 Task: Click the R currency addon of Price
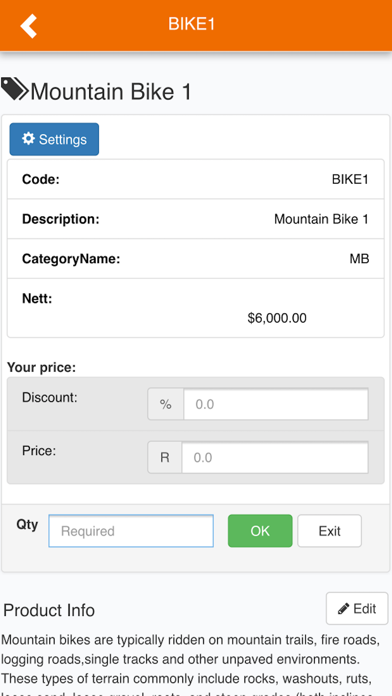point(165,457)
